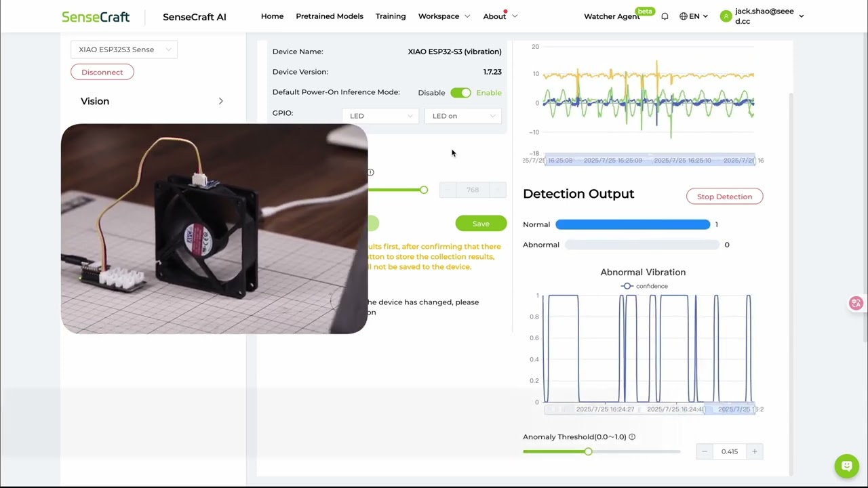The height and width of the screenshot is (488, 868).
Task: Click the 768 value field
Action: click(473, 190)
